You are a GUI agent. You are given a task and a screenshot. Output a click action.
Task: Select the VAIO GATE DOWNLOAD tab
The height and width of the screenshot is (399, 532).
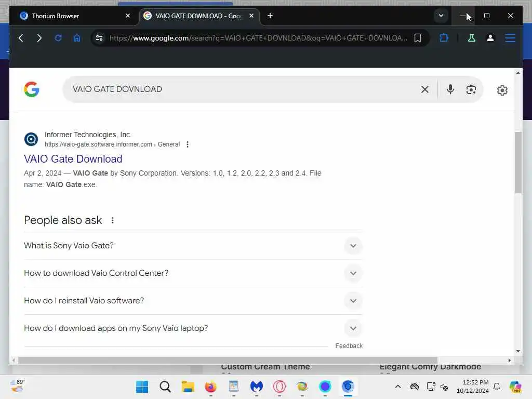(199, 16)
